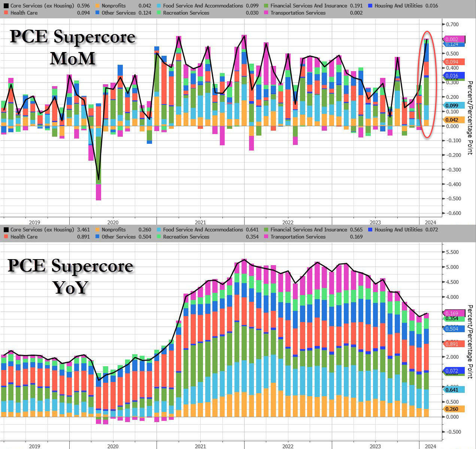Click the light blue 0.099 value tag
The image size is (476, 449).
[x=454, y=106]
